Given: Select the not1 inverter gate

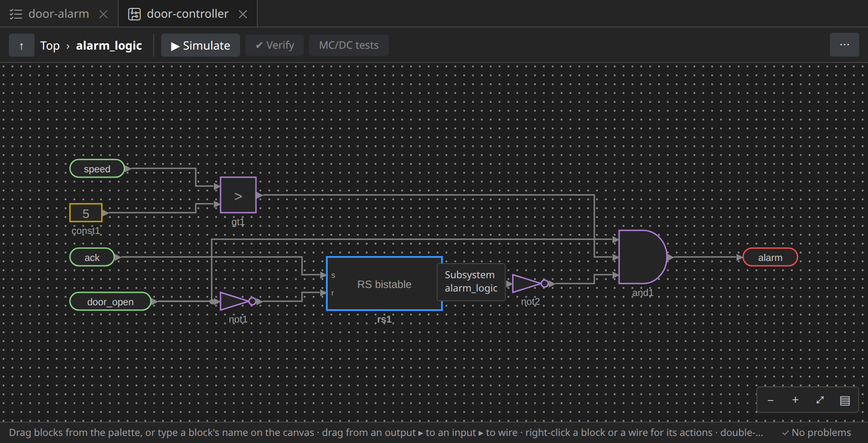Looking at the screenshot, I should 238,302.
